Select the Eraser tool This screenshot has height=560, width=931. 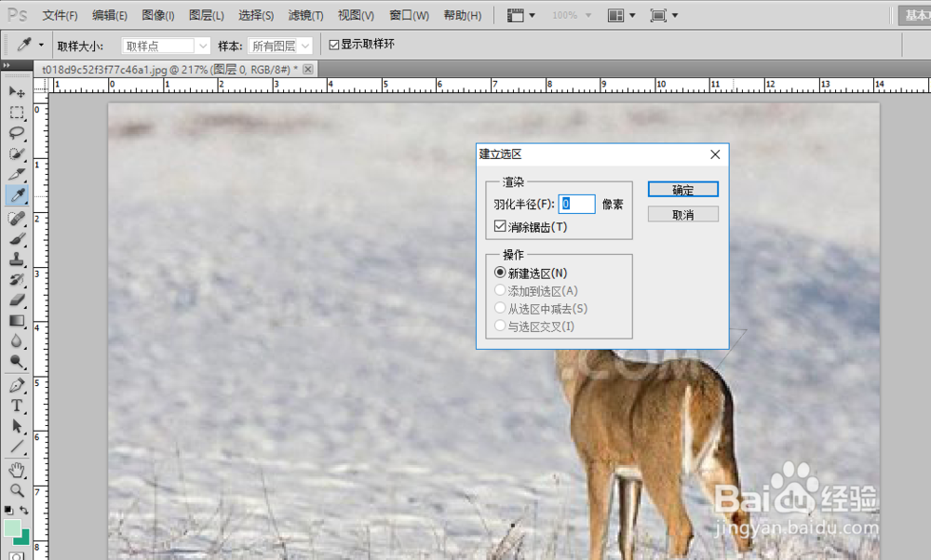[17, 300]
